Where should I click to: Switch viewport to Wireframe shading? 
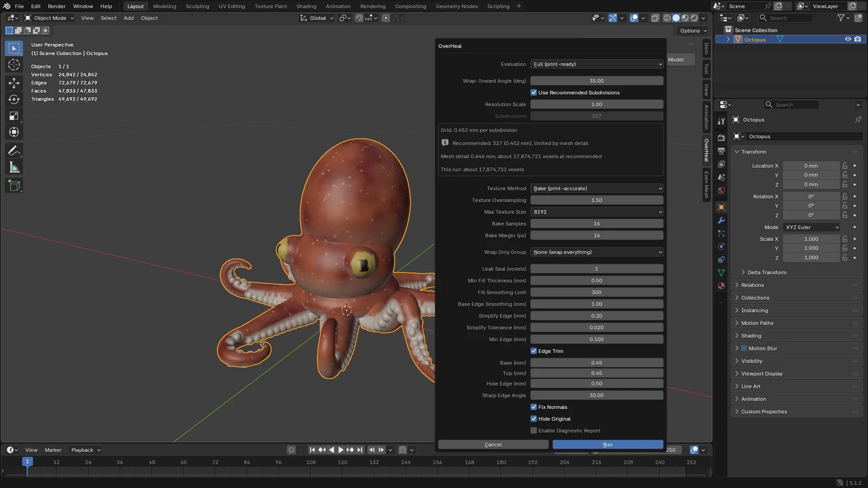coord(667,18)
